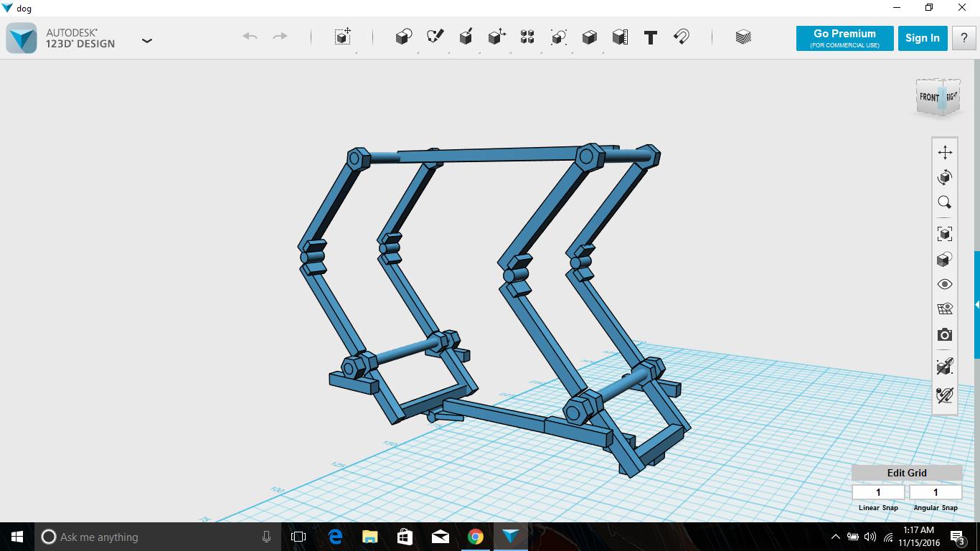Select the Measure tool
This screenshot has height=551, width=980.
point(620,37)
